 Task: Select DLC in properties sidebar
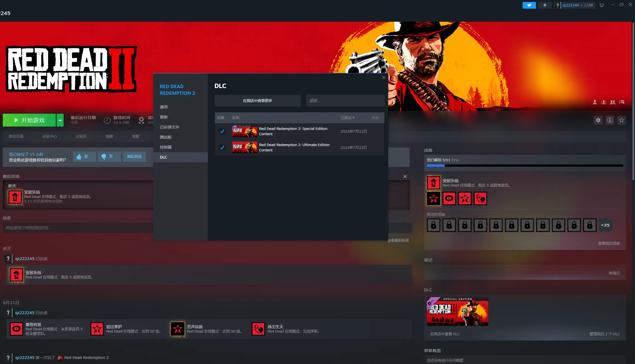click(x=181, y=157)
